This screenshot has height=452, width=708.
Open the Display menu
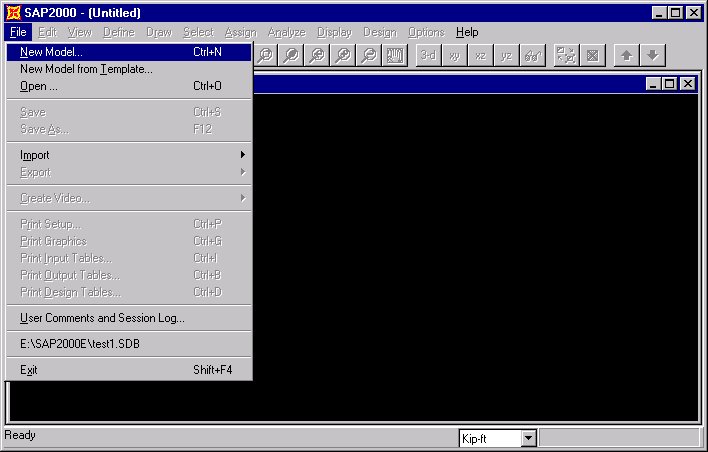point(334,32)
